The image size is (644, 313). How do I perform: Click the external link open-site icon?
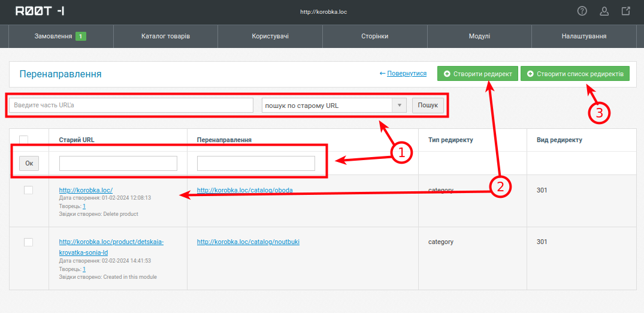625,11
